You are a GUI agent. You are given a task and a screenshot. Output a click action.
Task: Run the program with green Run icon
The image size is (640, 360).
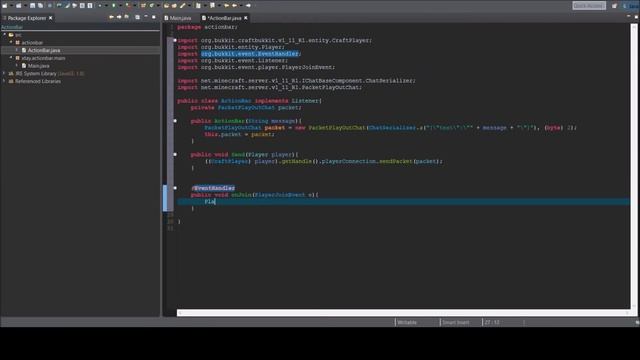point(113,6)
